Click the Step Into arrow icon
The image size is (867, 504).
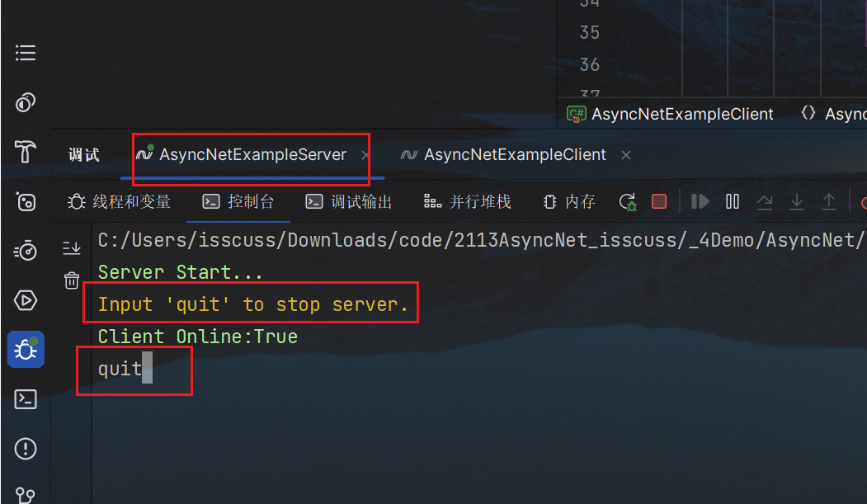click(797, 202)
